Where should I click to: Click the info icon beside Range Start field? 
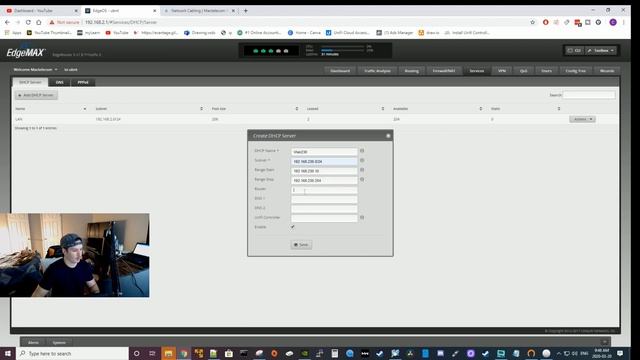tap(362, 170)
